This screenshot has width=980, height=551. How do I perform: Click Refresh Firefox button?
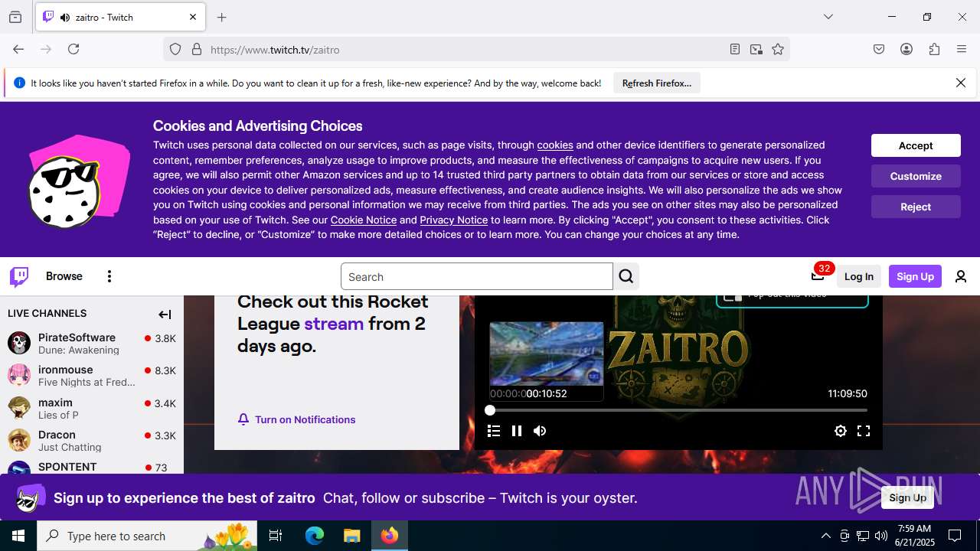pos(657,83)
